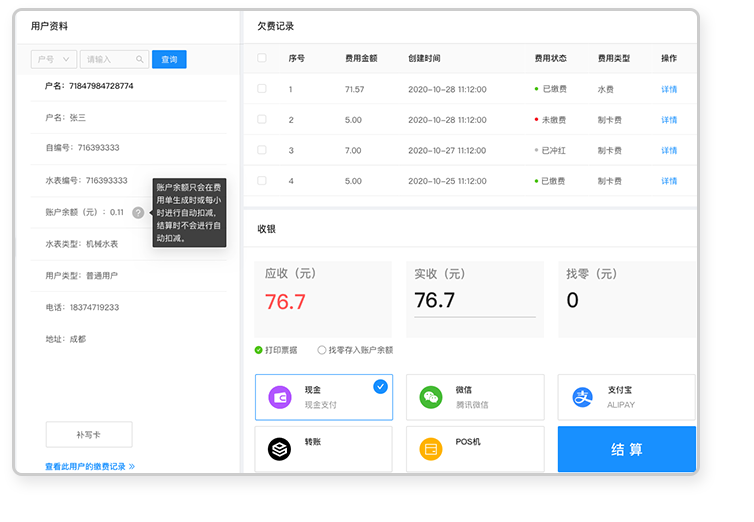Image resolution: width=754 pixels, height=522 pixels.
Task: Click the search magnifier icon in 请输入 field
Action: tap(139, 59)
